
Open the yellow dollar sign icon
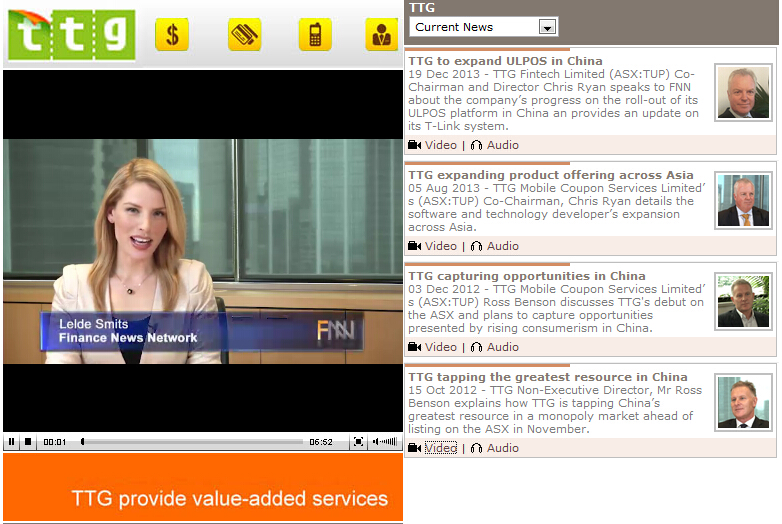172,35
